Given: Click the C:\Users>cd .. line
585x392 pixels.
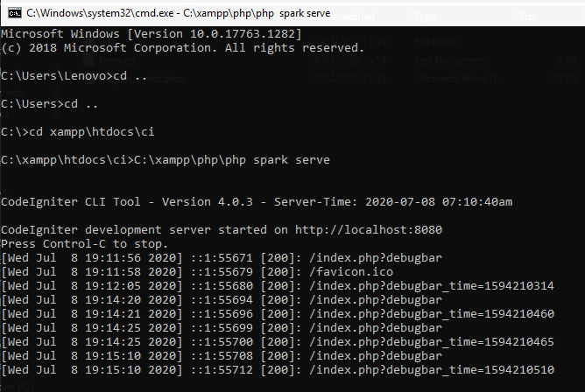Looking at the screenshot, I should (50, 104).
